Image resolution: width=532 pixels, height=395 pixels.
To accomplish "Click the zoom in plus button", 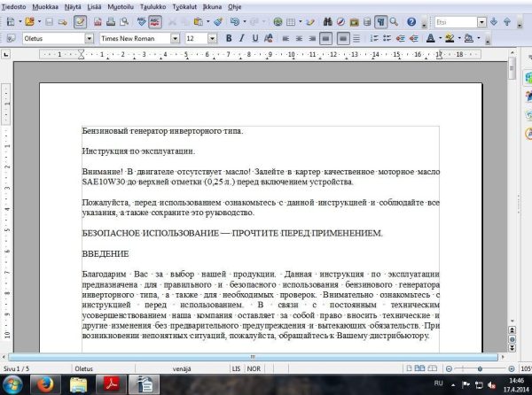I will [512, 368].
